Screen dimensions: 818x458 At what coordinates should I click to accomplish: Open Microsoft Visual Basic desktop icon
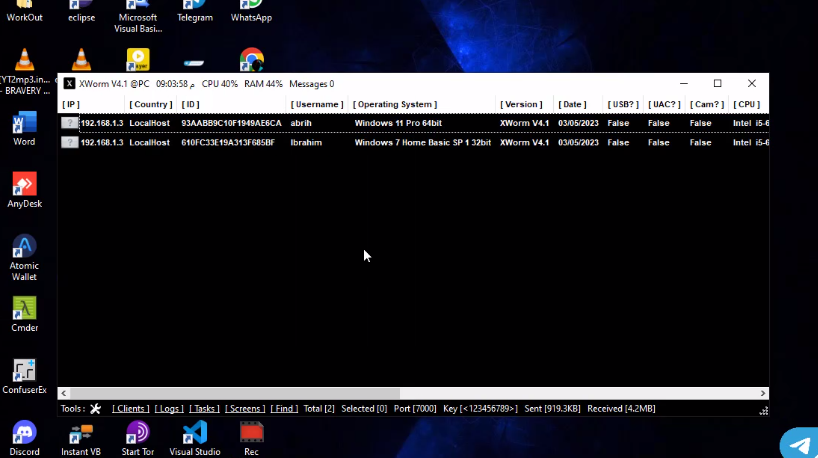pyautogui.click(x=138, y=17)
